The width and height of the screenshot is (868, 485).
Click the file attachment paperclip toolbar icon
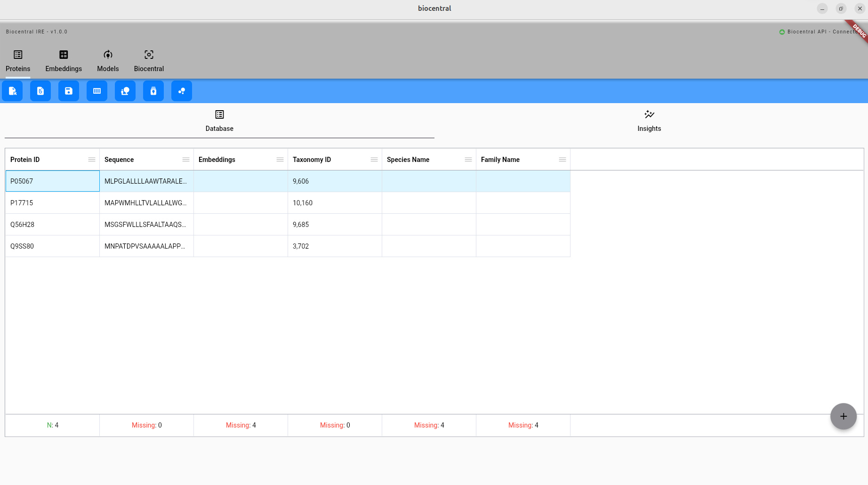coord(40,91)
